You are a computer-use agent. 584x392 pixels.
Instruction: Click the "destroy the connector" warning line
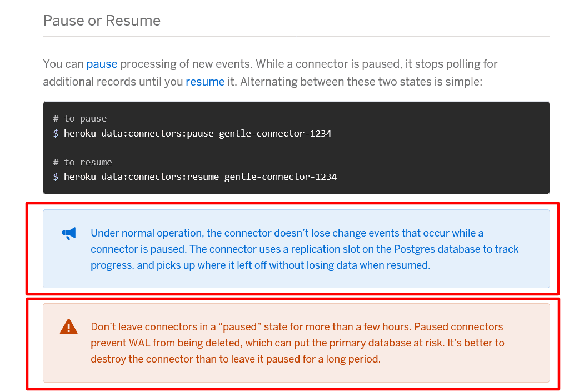pyautogui.click(x=236, y=359)
